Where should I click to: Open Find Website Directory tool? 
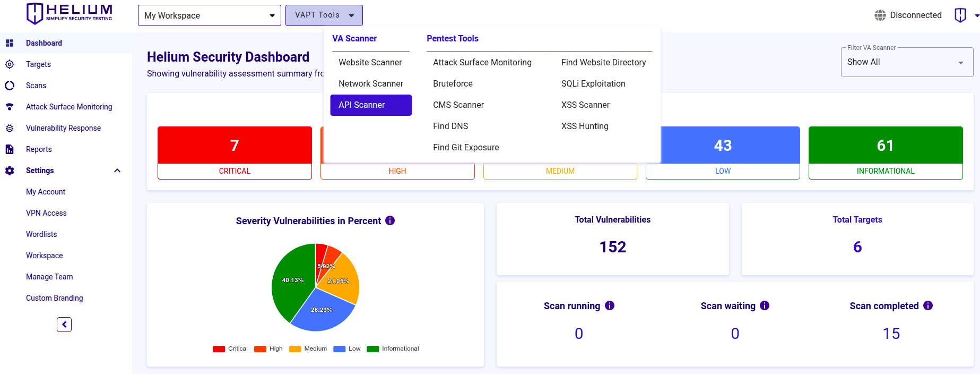coord(604,62)
